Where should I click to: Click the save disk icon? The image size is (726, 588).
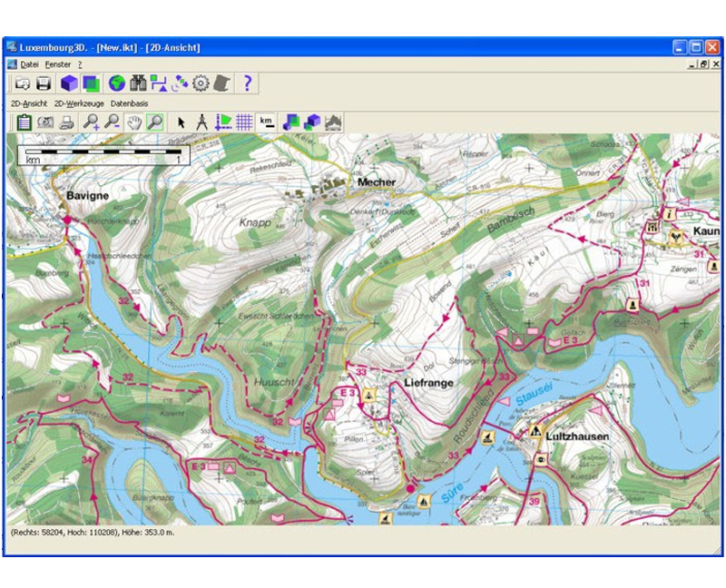(x=44, y=83)
